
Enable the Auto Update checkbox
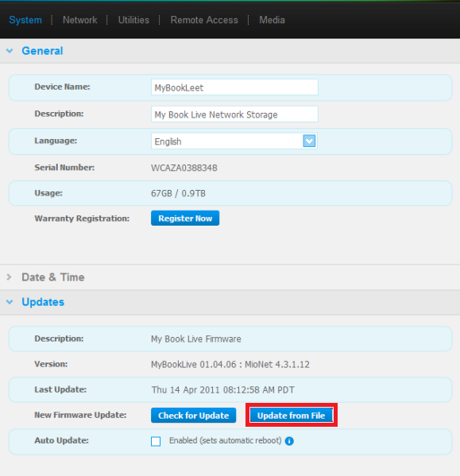tap(156, 441)
